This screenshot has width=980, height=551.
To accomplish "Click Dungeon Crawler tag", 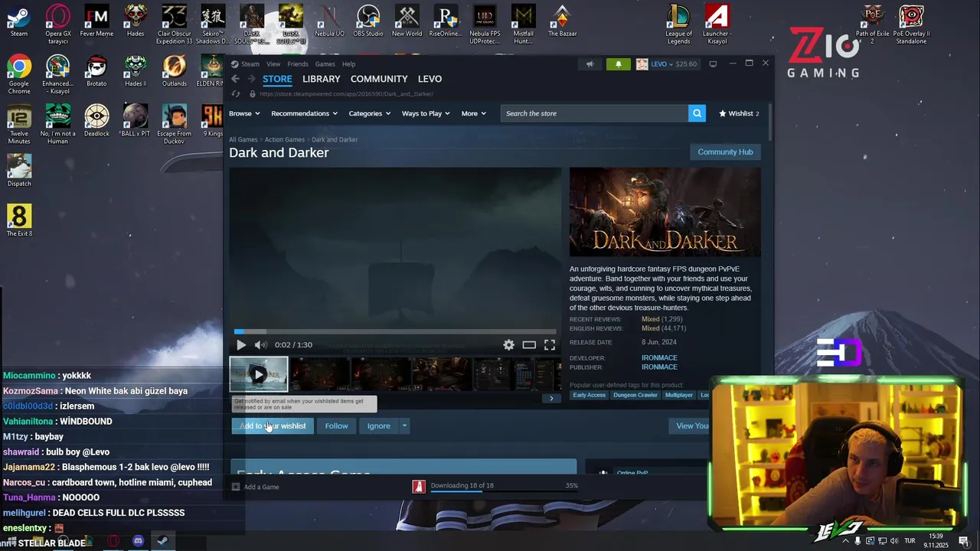I will [635, 395].
